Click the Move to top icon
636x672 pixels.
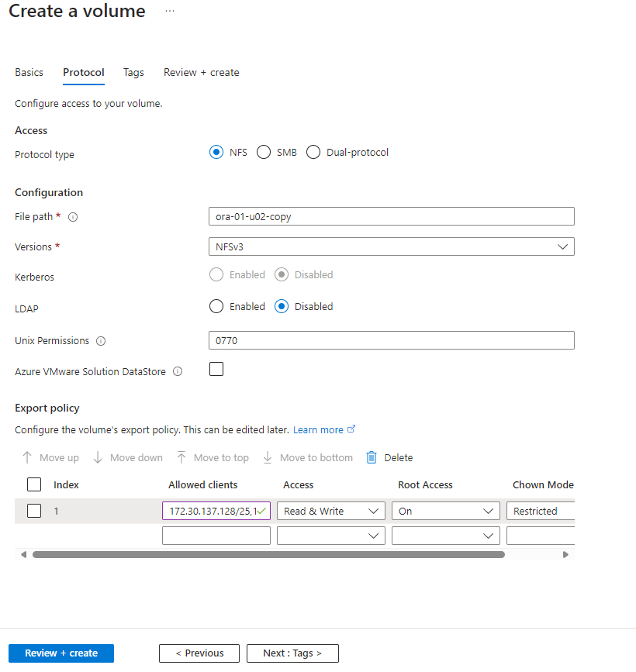pos(181,457)
